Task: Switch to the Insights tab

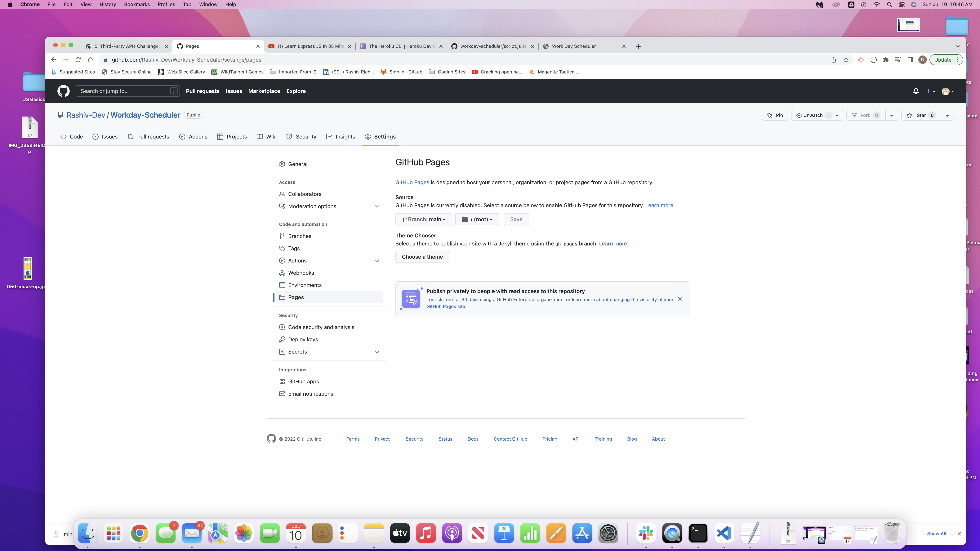Action: click(x=341, y=137)
